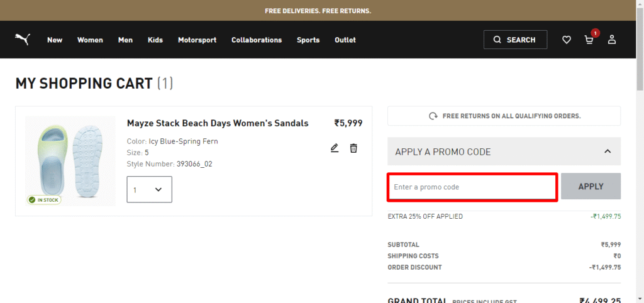Click the Puma logo in header
644x303 pixels.
tap(22, 40)
